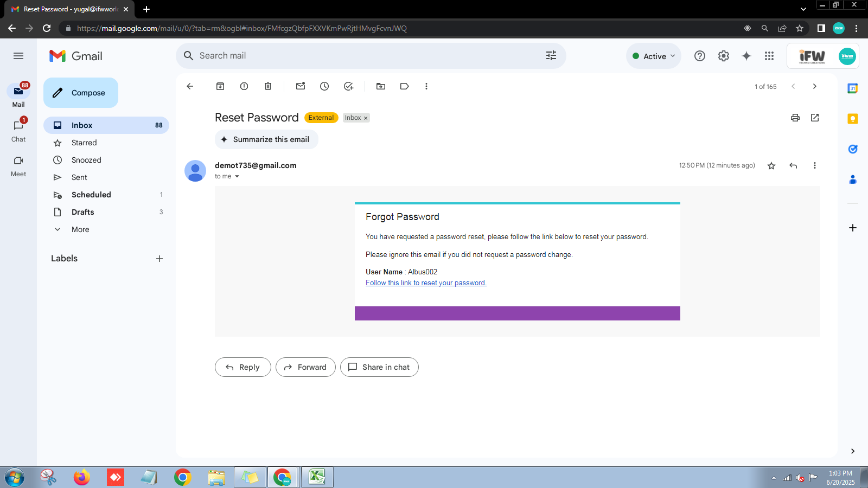Viewport: 868px width, 488px height.
Task: Click the reply arrow icon in the message header
Action: pos(793,166)
